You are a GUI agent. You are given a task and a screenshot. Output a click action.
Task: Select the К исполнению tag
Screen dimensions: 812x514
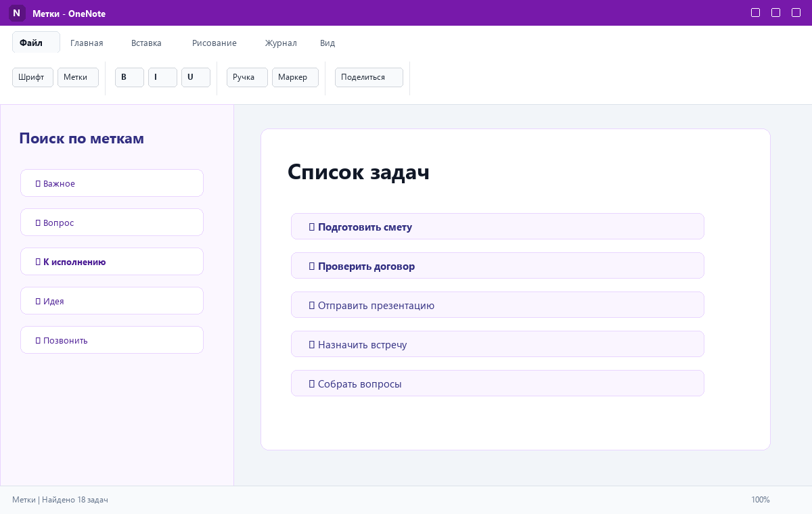[112, 262]
